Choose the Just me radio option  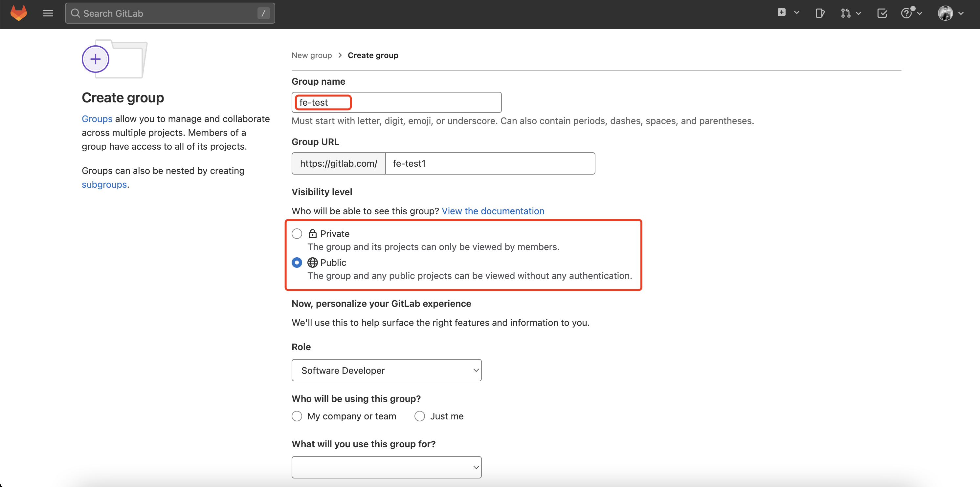coord(420,416)
